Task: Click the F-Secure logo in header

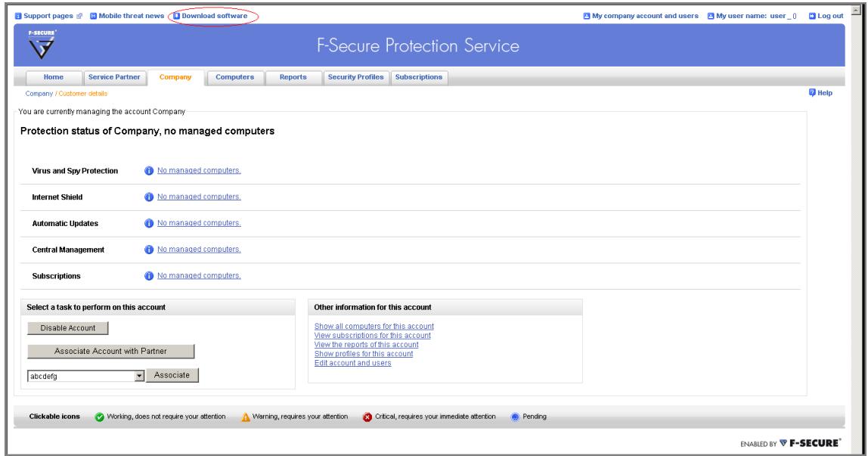Action: 42,45
